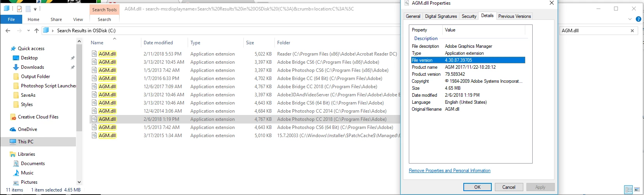644x195 pixels.
Task: Open Music library in navigation pane
Action: pos(27,173)
